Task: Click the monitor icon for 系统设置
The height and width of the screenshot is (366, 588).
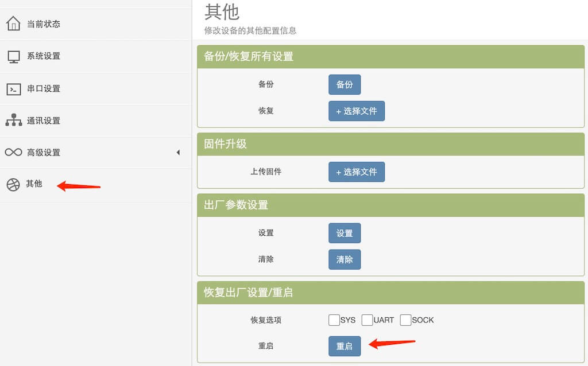Action: [x=13, y=56]
